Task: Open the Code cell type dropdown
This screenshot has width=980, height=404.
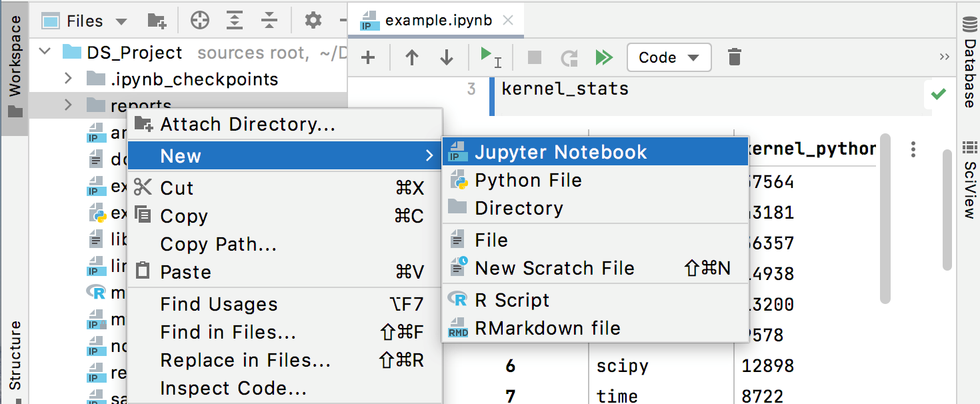Action: [x=669, y=57]
